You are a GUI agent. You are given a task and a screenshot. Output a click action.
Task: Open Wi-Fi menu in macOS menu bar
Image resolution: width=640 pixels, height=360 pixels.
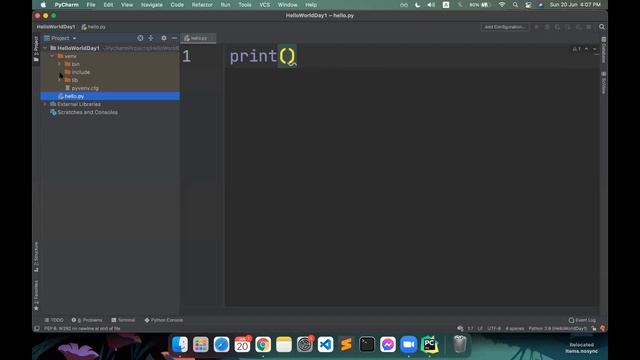coord(502,5)
